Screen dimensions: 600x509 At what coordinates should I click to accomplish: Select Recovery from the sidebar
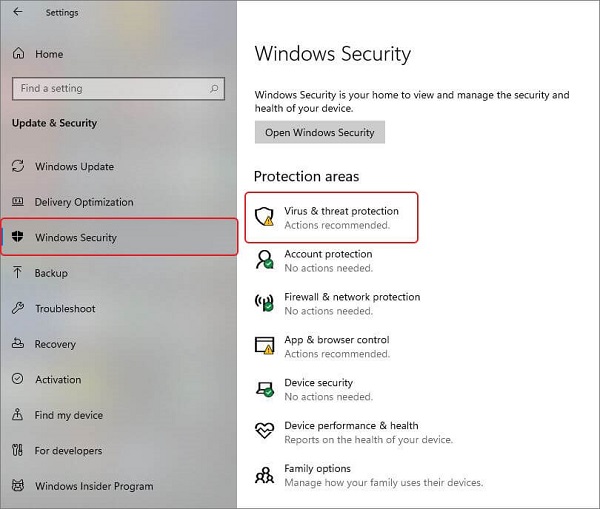55,344
